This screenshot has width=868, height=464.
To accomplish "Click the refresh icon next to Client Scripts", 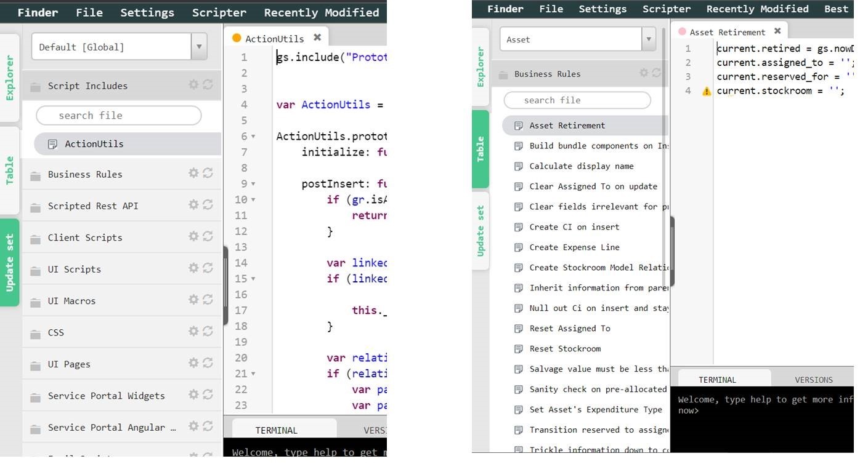I will point(208,236).
